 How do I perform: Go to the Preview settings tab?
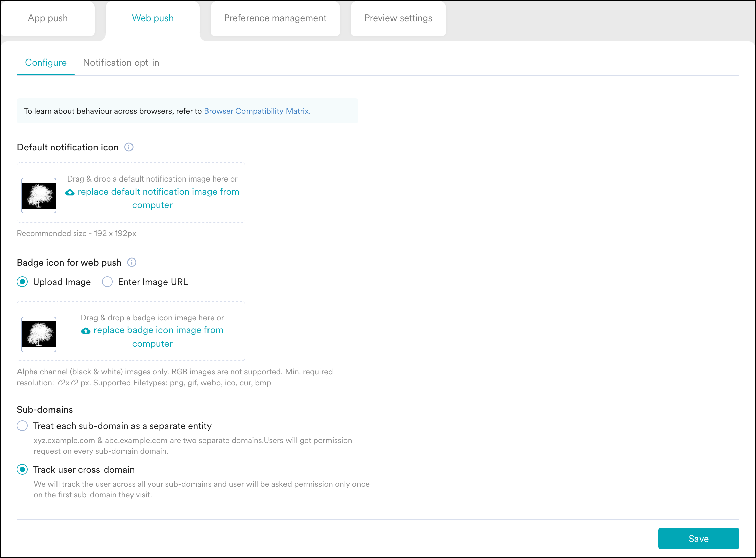tap(398, 18)
